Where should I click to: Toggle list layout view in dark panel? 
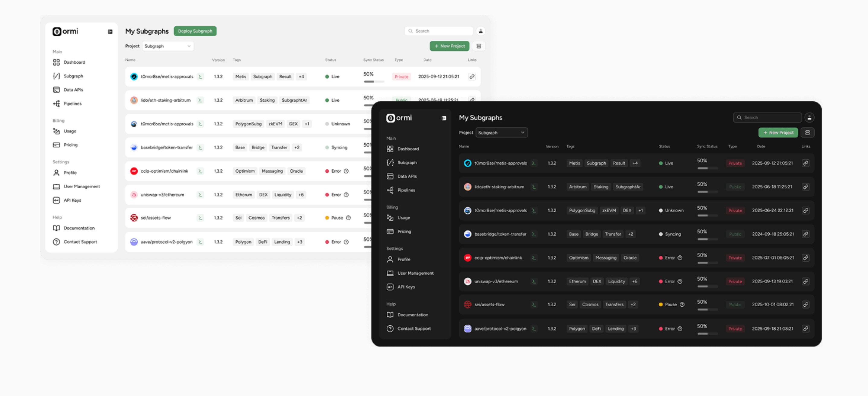tap(807, 133)
